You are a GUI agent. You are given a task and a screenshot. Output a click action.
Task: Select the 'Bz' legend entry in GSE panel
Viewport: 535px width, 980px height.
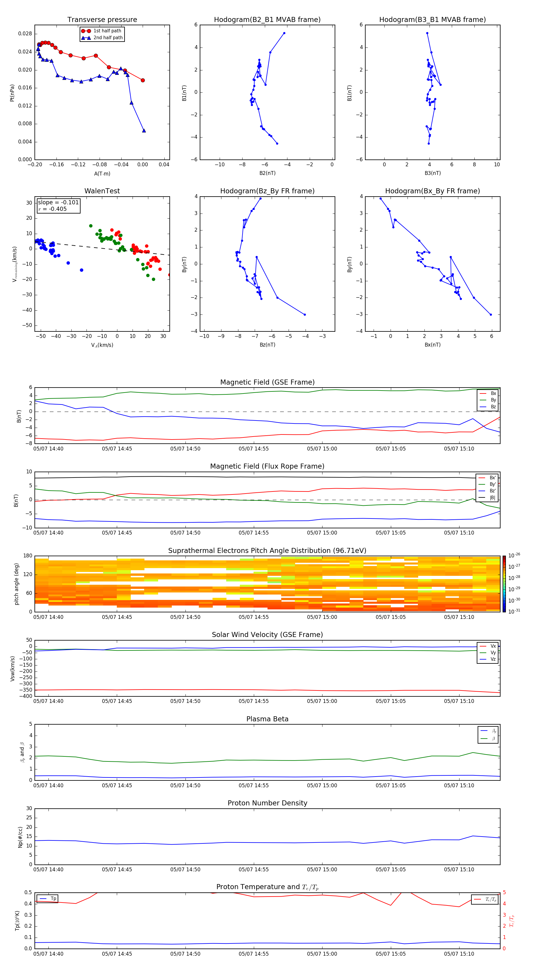pos(488,407)
